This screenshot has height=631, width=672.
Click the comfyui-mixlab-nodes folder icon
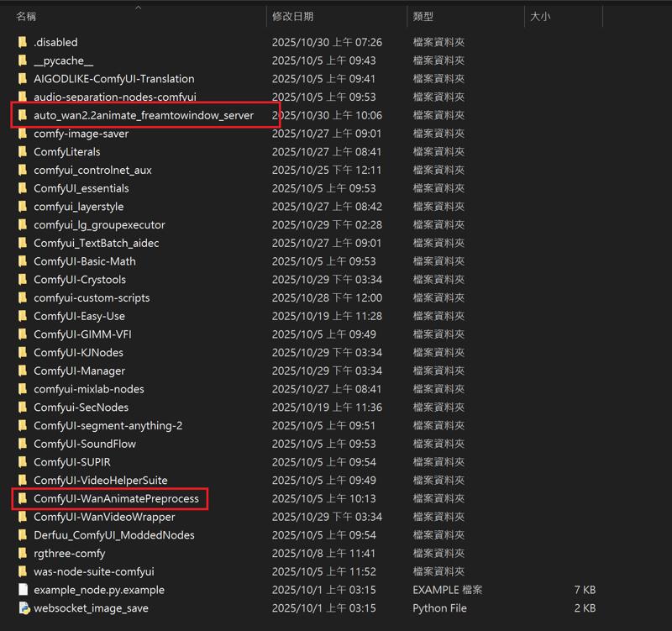coord(23,389)
